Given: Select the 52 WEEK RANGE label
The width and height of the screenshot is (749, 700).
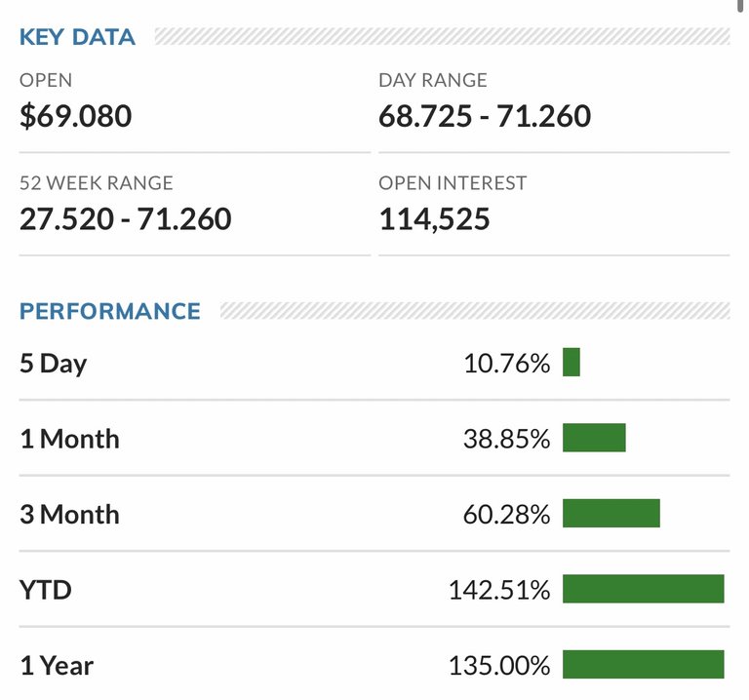Looking at the screenshot, I should [97, 182].
